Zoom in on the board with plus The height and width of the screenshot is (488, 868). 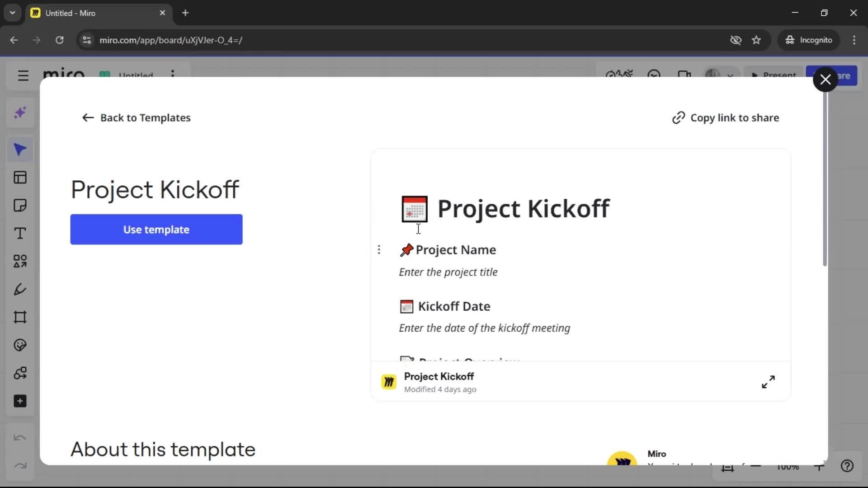coord(819,466)
